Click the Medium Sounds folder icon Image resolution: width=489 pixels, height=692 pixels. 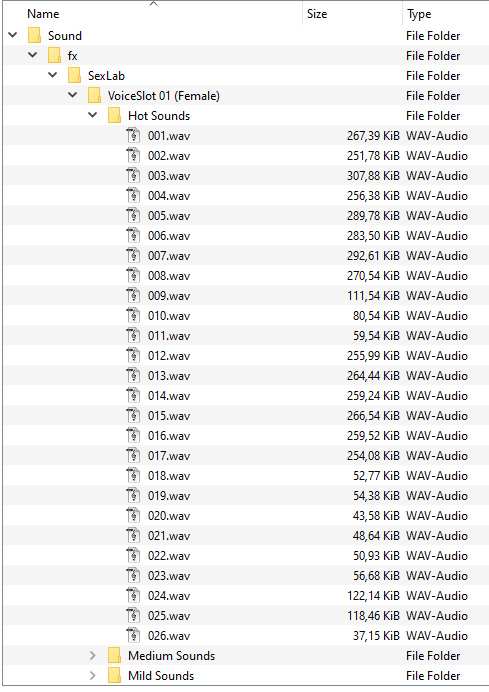[115, 655]
